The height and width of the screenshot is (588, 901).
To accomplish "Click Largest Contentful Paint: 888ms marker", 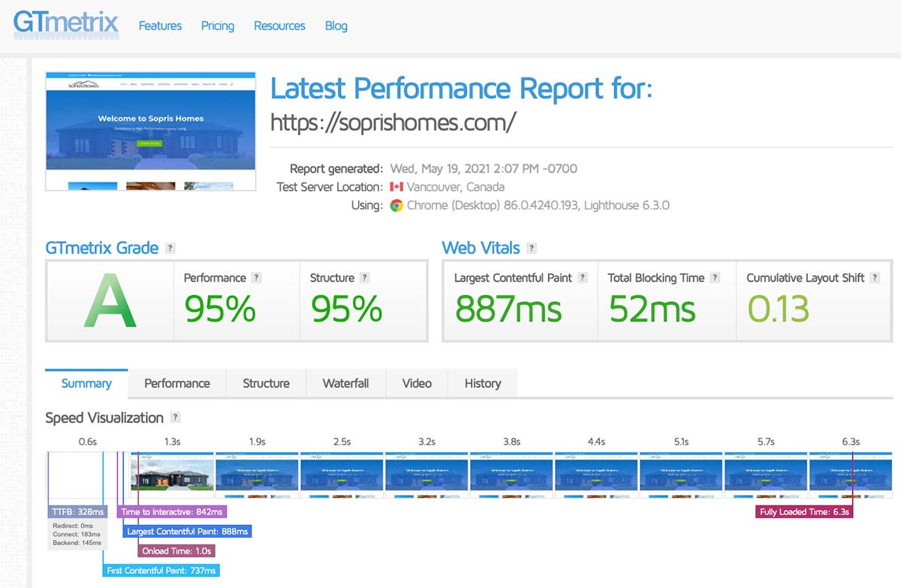I will pos(187,531).
